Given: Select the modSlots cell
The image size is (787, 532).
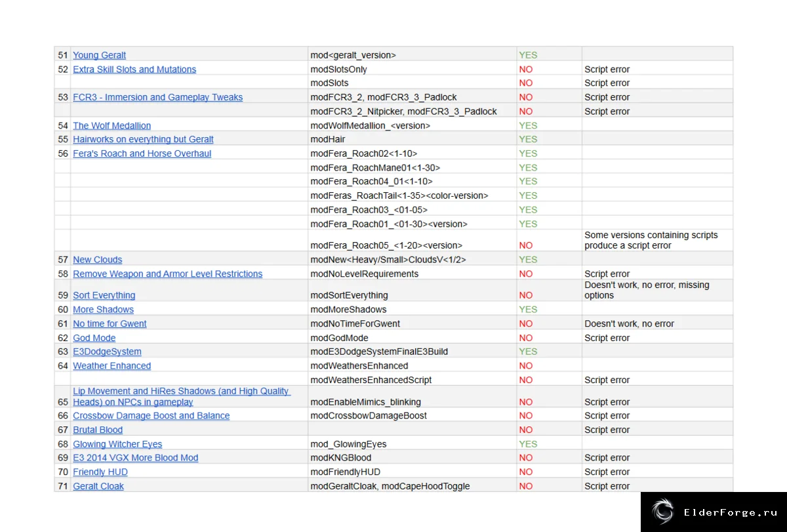Looking at the screenshot, I should [412, 83].
